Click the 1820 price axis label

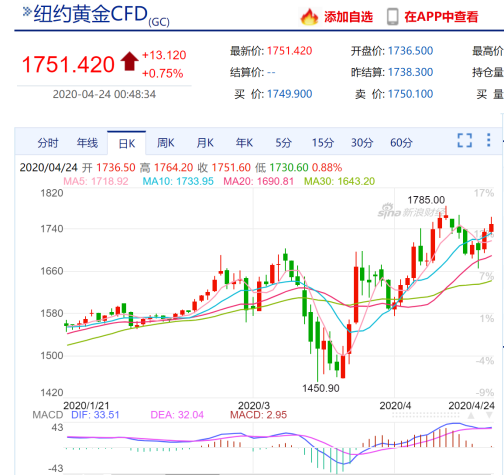coord(52,193)
